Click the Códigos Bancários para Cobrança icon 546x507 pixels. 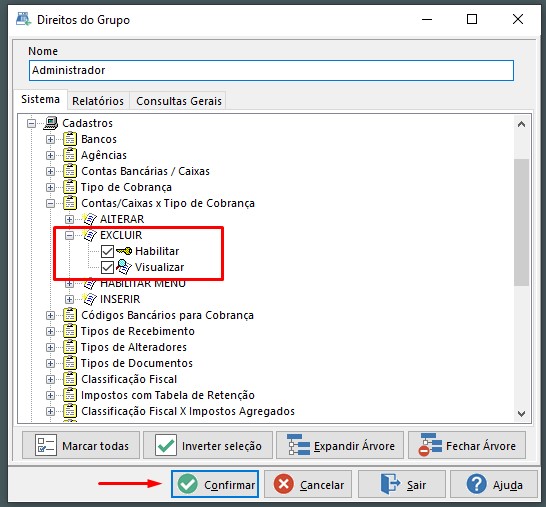(70, 315)
